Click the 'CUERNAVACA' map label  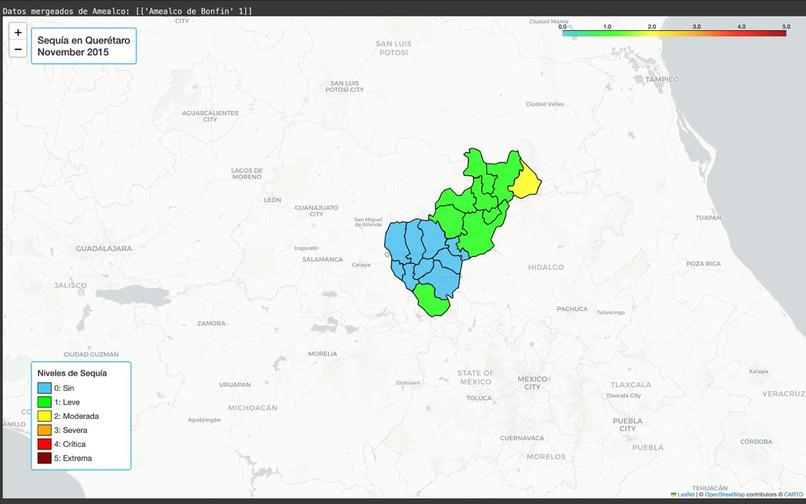tap(522, 438)
